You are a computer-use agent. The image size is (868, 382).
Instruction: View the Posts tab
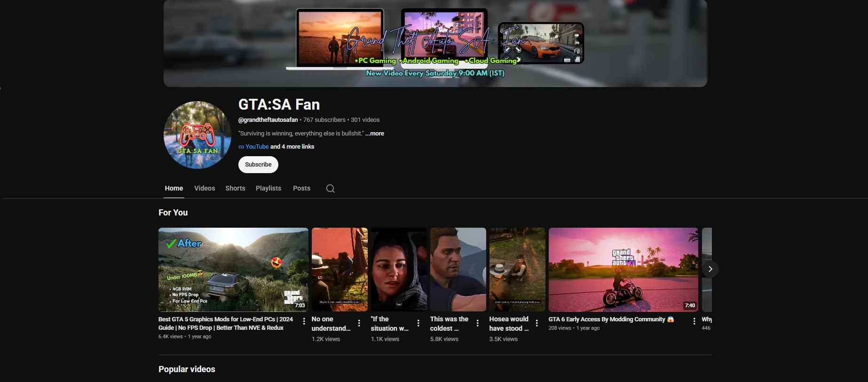pos(301,188)
